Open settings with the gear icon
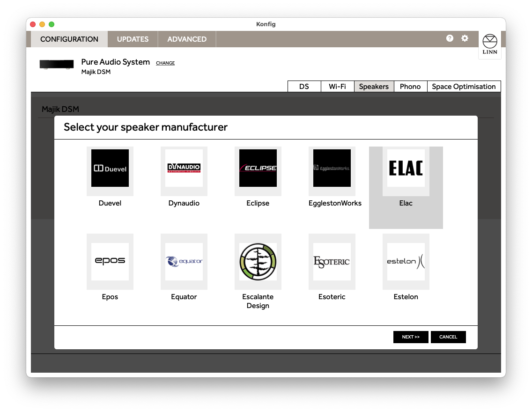The width and height of the screenshot is (532, 412). point(465,38)
